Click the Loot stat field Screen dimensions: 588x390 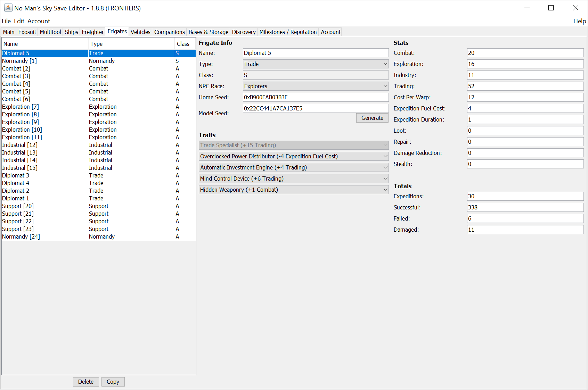(x=525, y=131)
